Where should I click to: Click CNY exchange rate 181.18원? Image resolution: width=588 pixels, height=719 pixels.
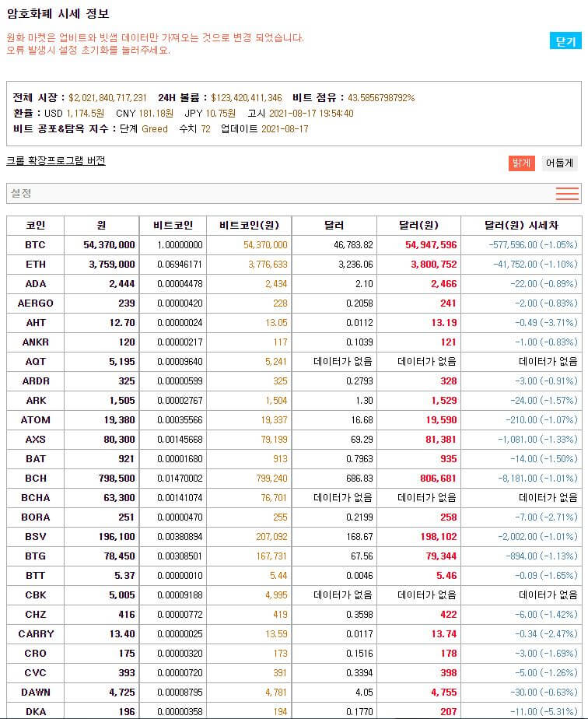coord(156,114)
